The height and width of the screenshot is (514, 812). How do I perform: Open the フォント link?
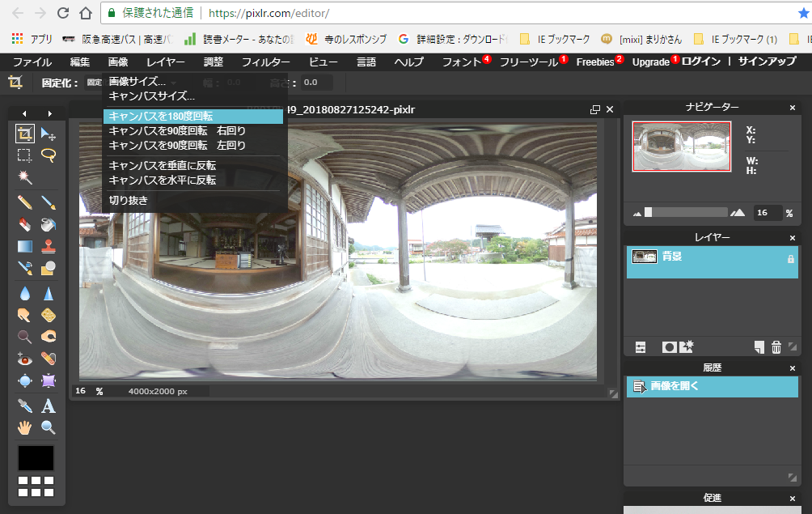pyautogui.click(x=462, y=62)
